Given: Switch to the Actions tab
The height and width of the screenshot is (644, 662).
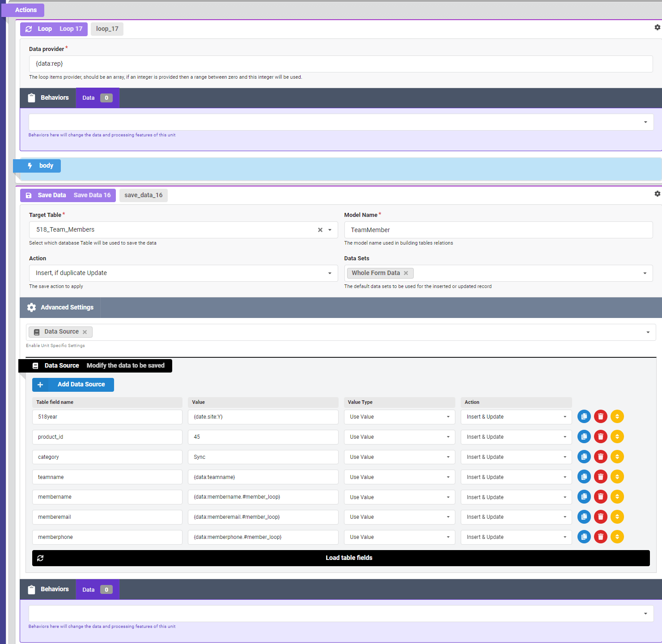Looking at the screenshot, I should [23, 10].
